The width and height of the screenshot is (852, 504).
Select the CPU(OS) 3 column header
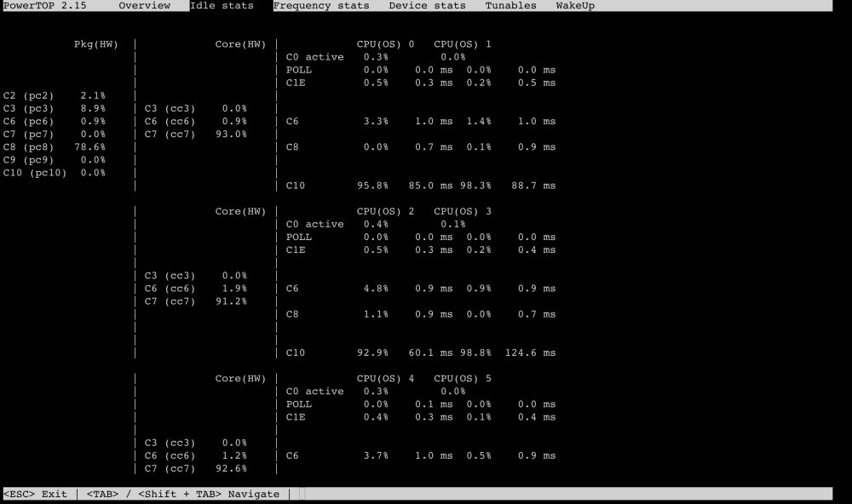[x=463, y=211]
